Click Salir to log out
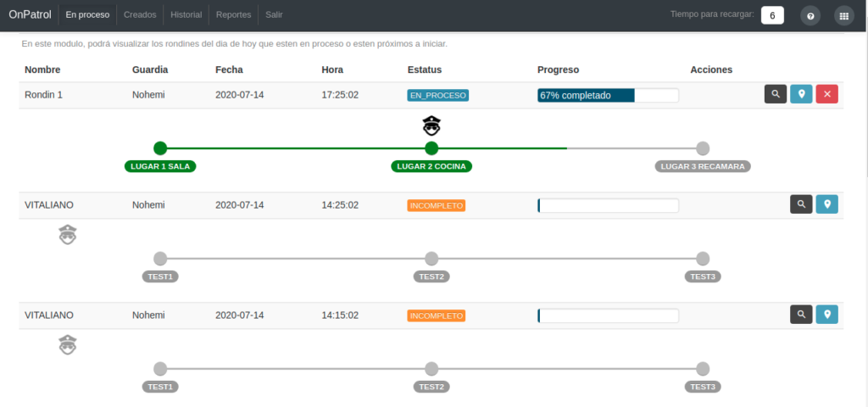 274,15
